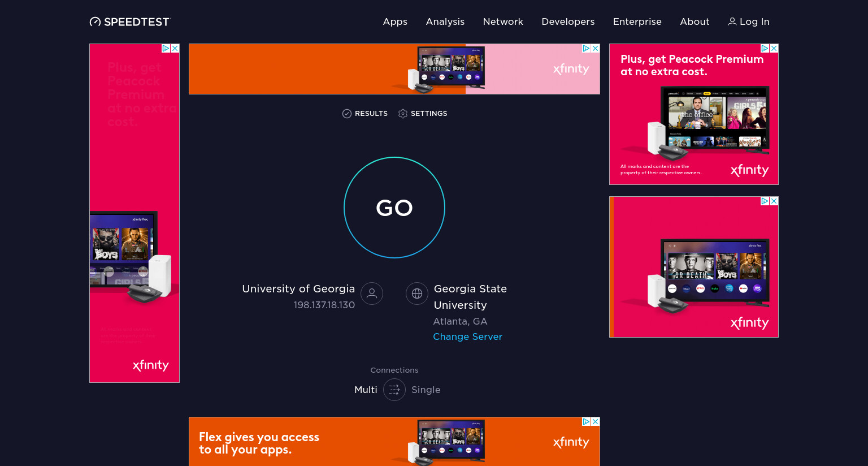The width and height of the screenshot is (868, 466).
Task: Click the Log In person icon
Action: click(732, 21)
